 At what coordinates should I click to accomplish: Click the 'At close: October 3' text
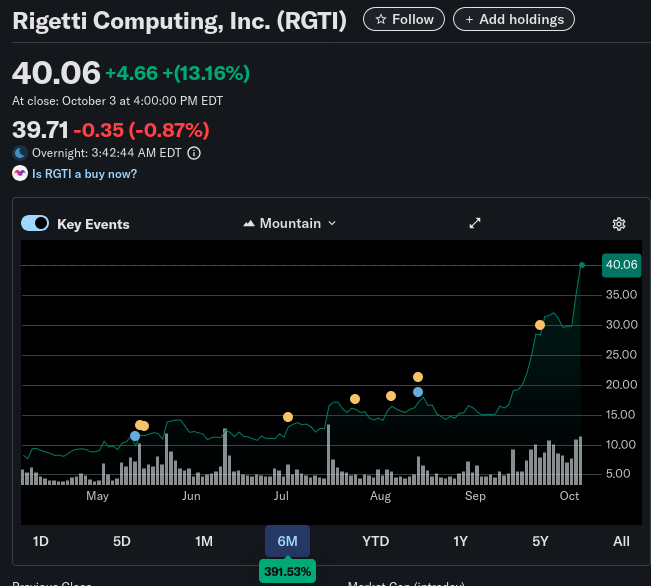coord(117,101)
